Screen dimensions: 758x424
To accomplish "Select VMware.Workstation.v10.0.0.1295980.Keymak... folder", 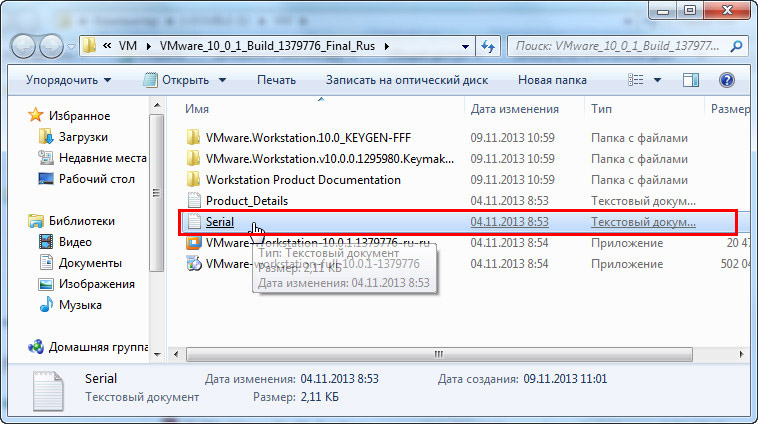I will coord(330,159).
